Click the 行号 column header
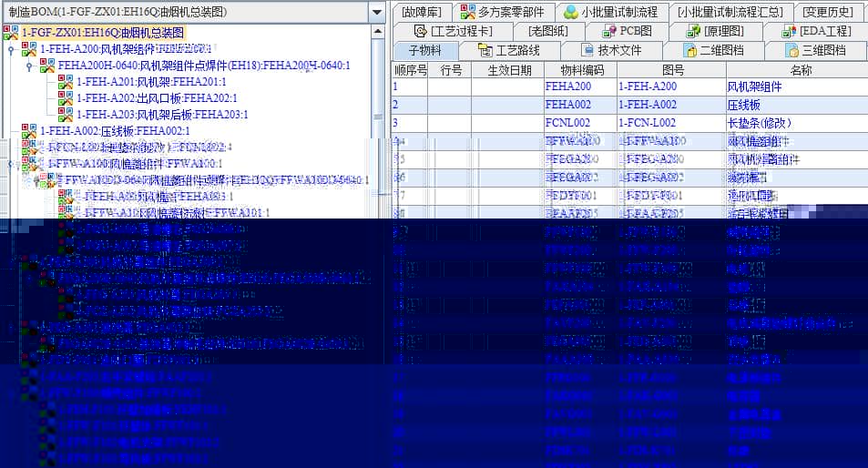Viewport: 868px width, 468px height. (450, 70)
